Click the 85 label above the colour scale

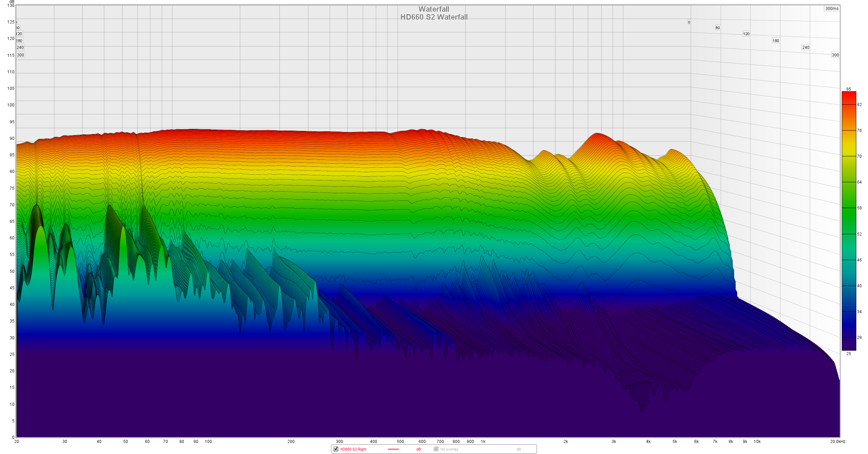(849, 89)
